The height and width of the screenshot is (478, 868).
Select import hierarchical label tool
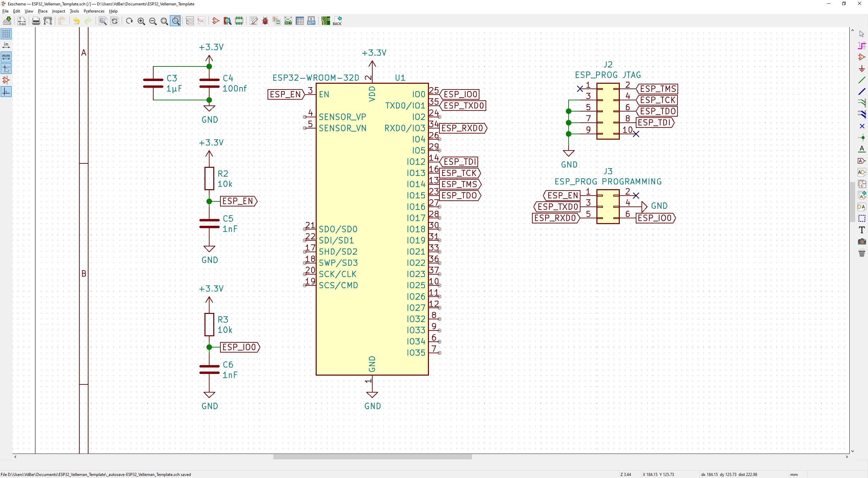[x=862, y=195]
